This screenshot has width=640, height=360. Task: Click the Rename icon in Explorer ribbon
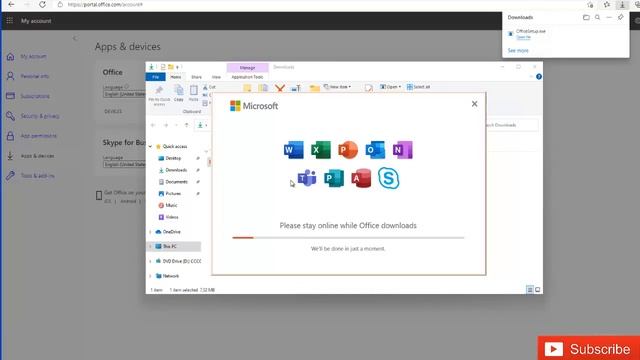(296, 88)
